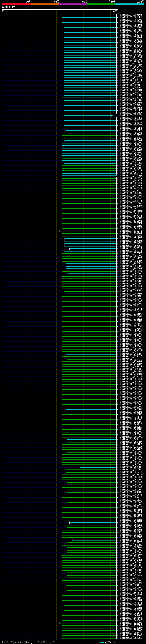Viewport: 146px width, 644px height.
Task: Click the orange ~40% identity color segment
Action: tap(45, 4)
